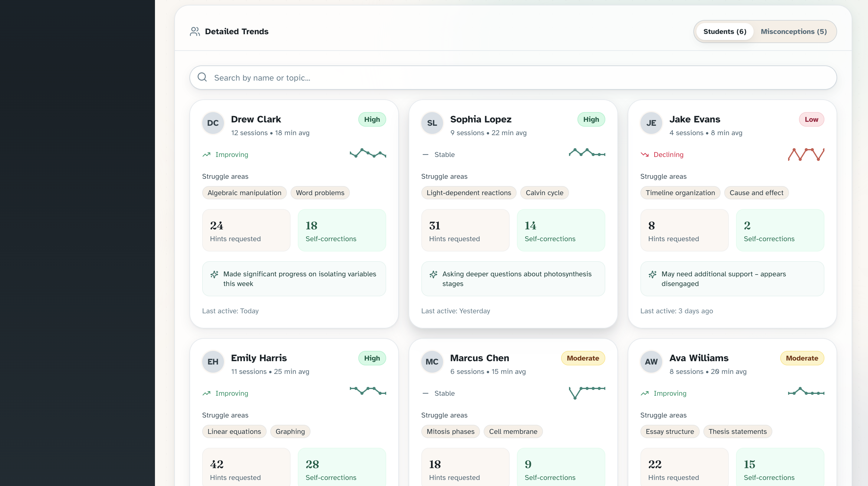Open Emily Harris's student name
868x486 pixels.
[x=259, y=358]
